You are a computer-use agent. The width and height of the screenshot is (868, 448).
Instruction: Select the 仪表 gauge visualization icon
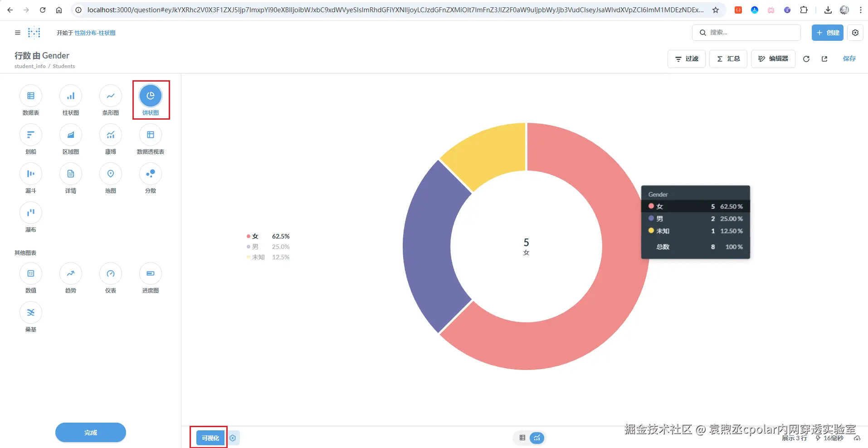(x=111, y=273)
